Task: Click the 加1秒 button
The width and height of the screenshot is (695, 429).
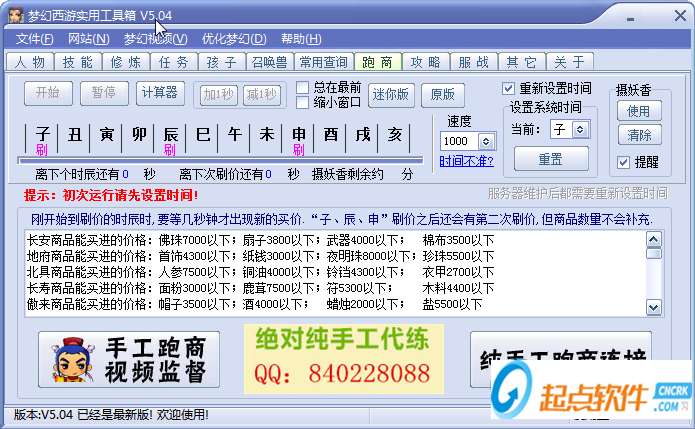Action: click(219, 95)
